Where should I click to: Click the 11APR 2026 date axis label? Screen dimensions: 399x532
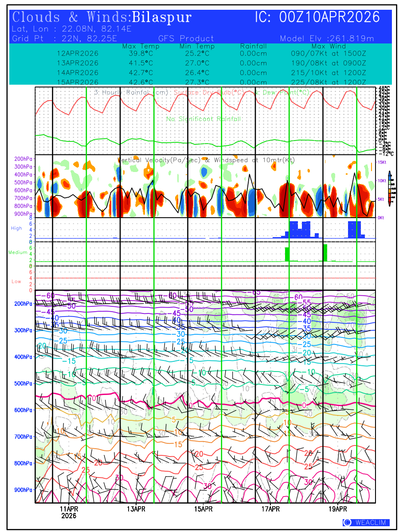(69, 512)
